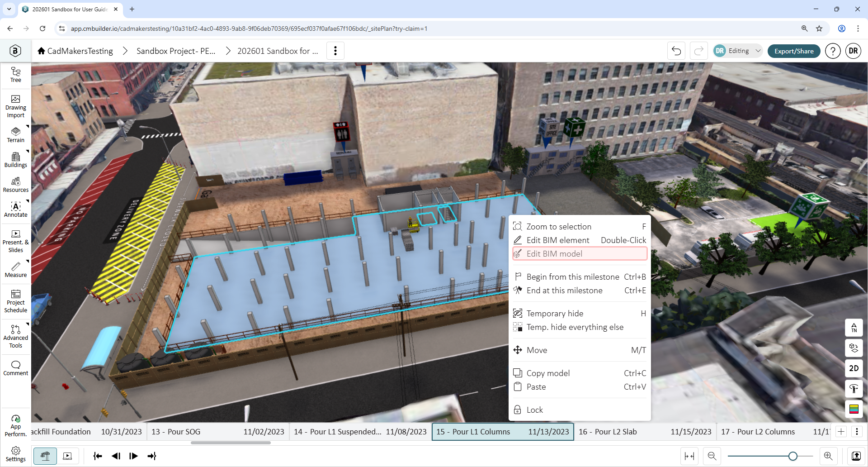Open the Comment tool

click(16, 368)
